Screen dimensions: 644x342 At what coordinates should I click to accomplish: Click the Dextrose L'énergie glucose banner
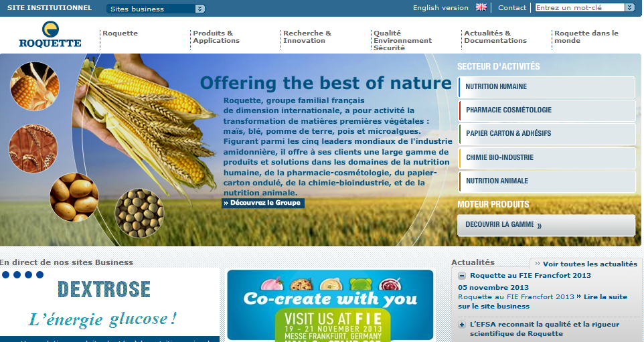(110, 305)
